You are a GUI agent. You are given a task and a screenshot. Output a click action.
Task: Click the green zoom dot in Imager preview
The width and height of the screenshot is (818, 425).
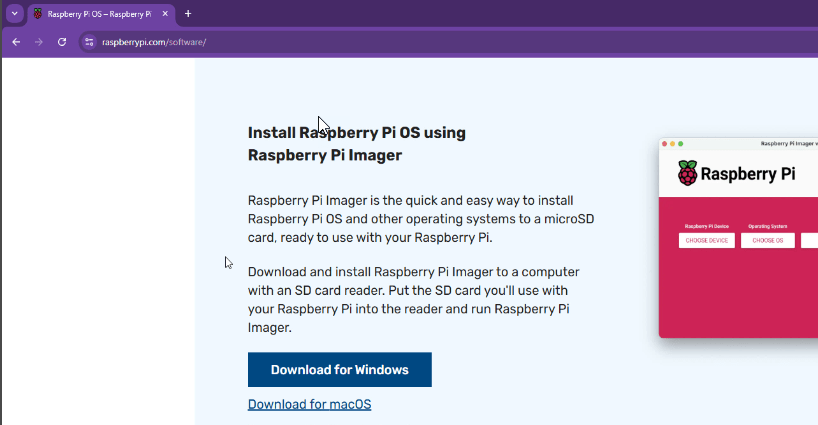pyautogui.click(x=682, y=144)
